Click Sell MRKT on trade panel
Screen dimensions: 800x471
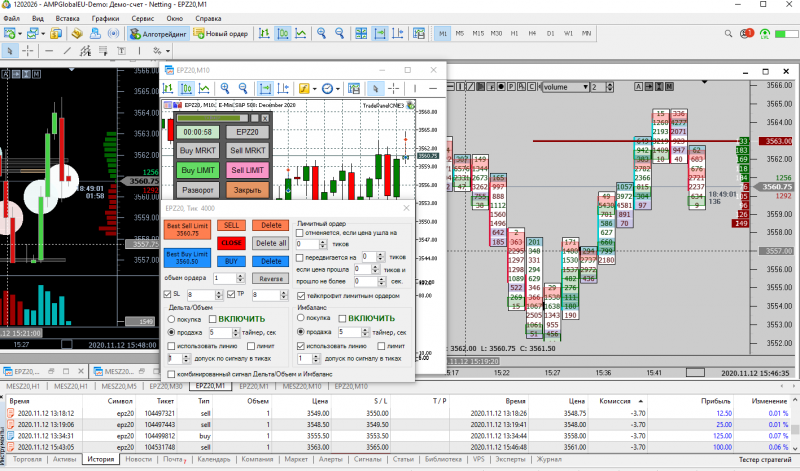coord(247,151)
